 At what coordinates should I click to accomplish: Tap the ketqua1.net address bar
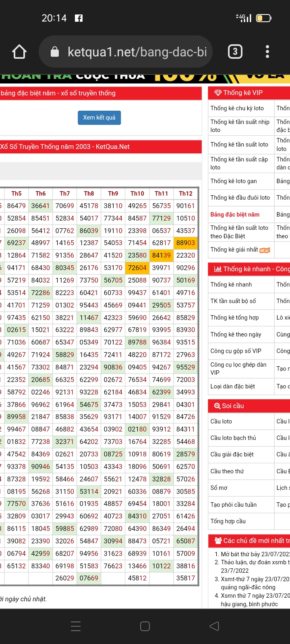pos(137,52)
